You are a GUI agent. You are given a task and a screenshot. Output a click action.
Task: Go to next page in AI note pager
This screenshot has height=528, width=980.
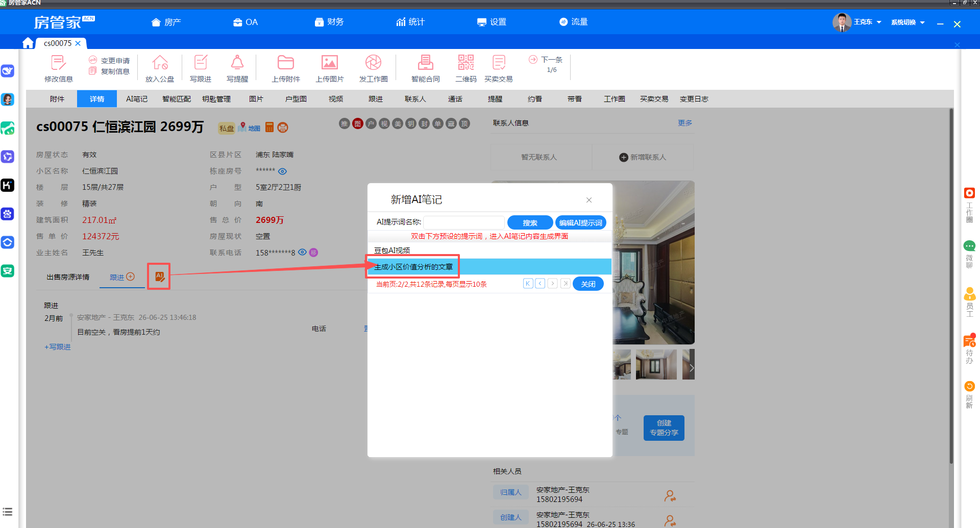click(553, 284)
